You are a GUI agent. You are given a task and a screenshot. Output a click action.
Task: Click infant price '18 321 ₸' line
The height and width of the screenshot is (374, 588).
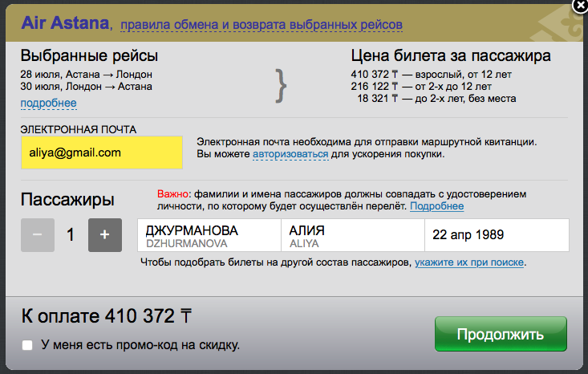pos(436,98)
